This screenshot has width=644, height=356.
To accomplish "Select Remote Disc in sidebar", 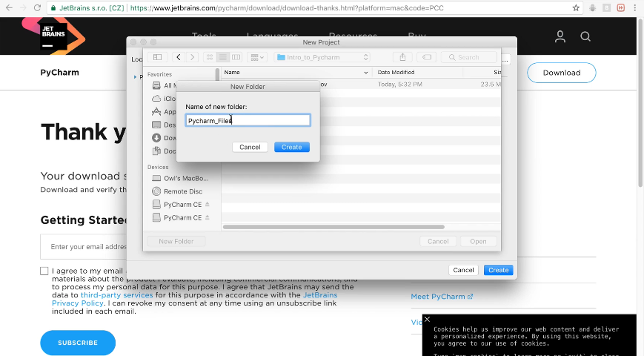I will pos(177,191).
